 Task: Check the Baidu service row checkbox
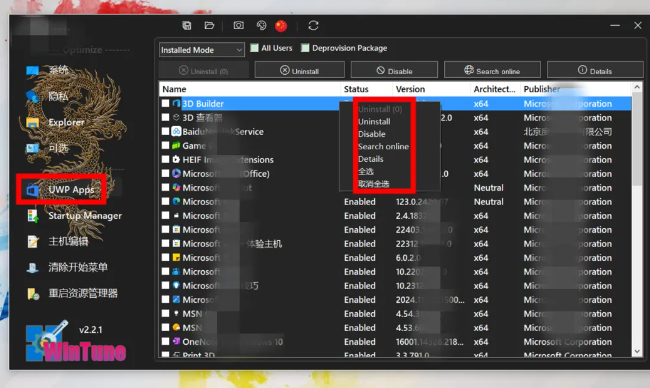(x=165, y=131)
